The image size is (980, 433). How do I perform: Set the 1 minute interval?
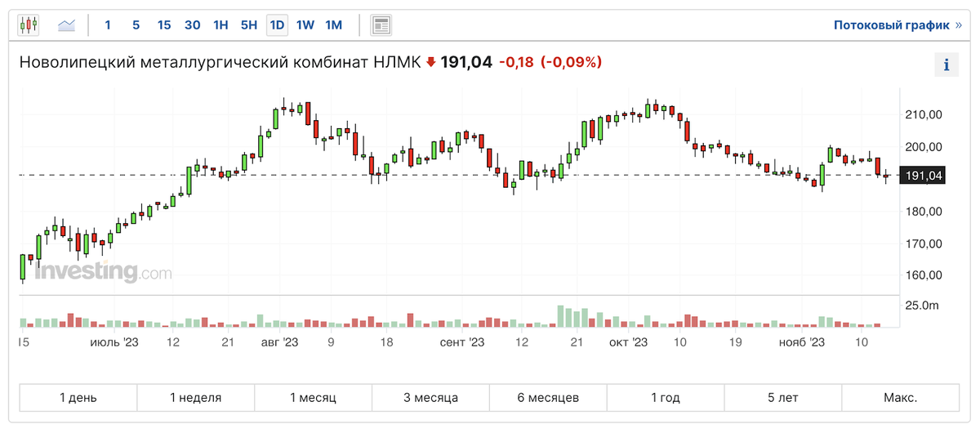click(108, 25)
